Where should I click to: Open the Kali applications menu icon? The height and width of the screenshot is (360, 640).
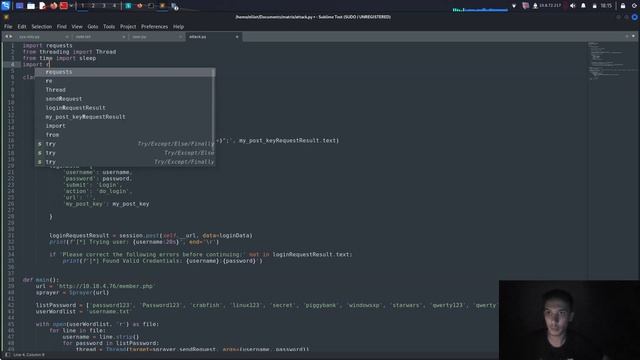pos(5,6)
